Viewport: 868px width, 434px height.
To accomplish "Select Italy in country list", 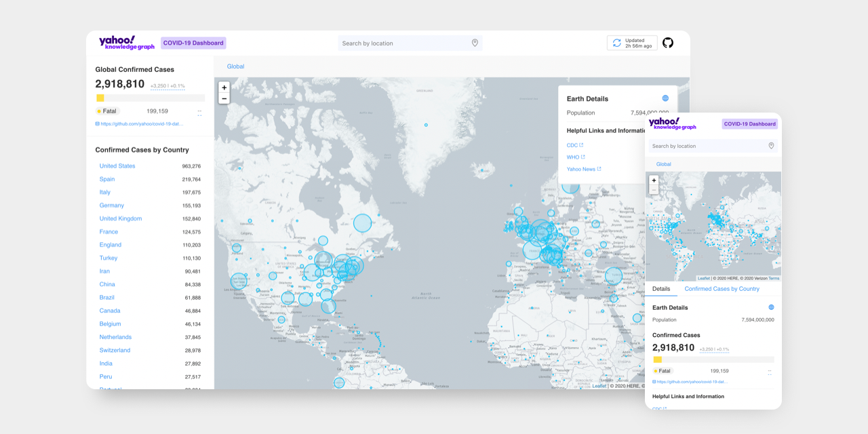I will 105,193.
